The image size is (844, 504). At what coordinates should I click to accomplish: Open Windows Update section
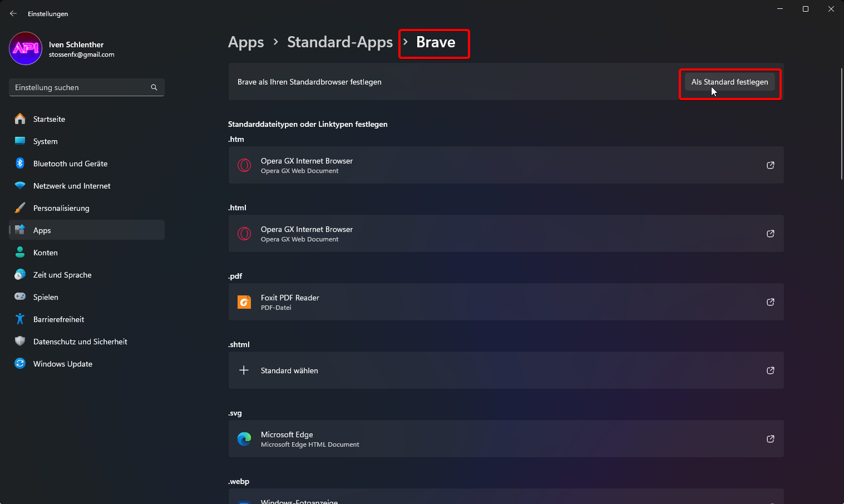(63, 364)
